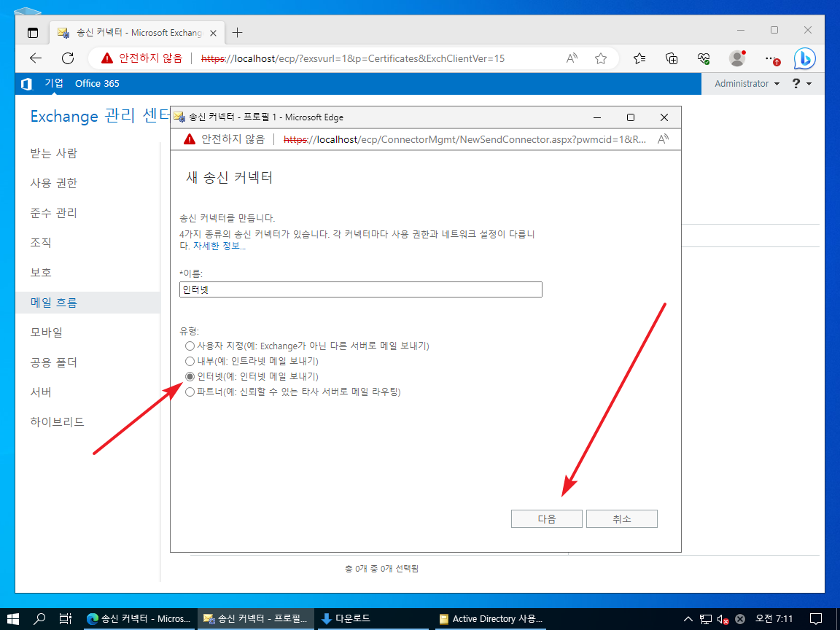Open 하이브리드 in the sidebar
840x630 pixels.
(58, 422)
